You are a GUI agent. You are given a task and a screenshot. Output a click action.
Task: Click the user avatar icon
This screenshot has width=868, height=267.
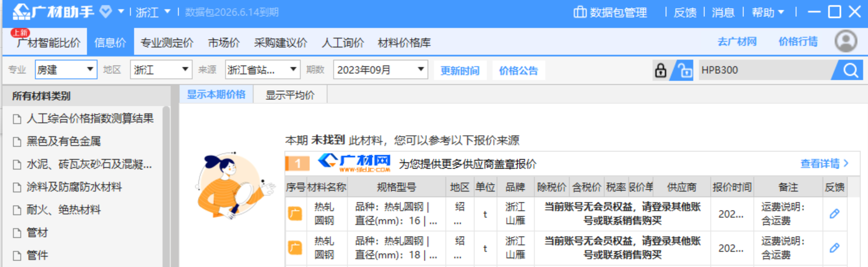click(846, 41)
